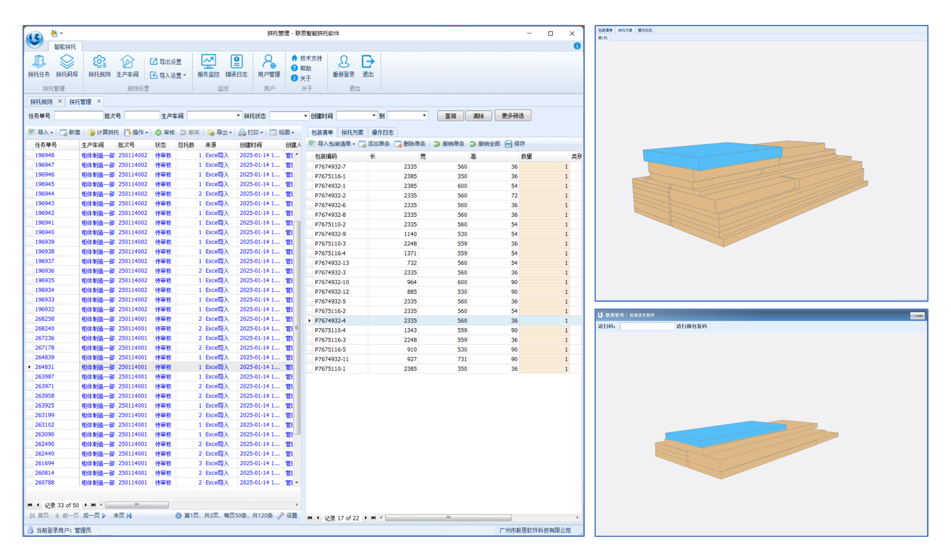Go to 后一页 next page

tap(94, 516)
